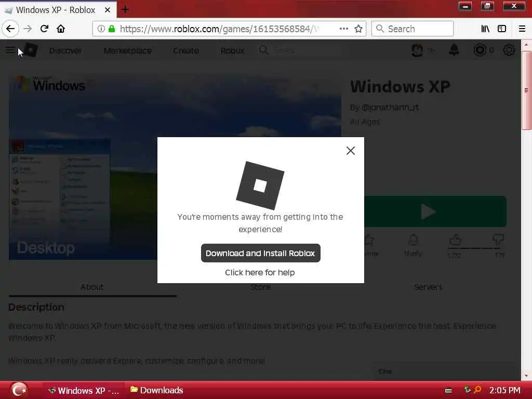View the Windows XP game thumbnail
This screenshot has height=399, width=532.
[175, 166]
